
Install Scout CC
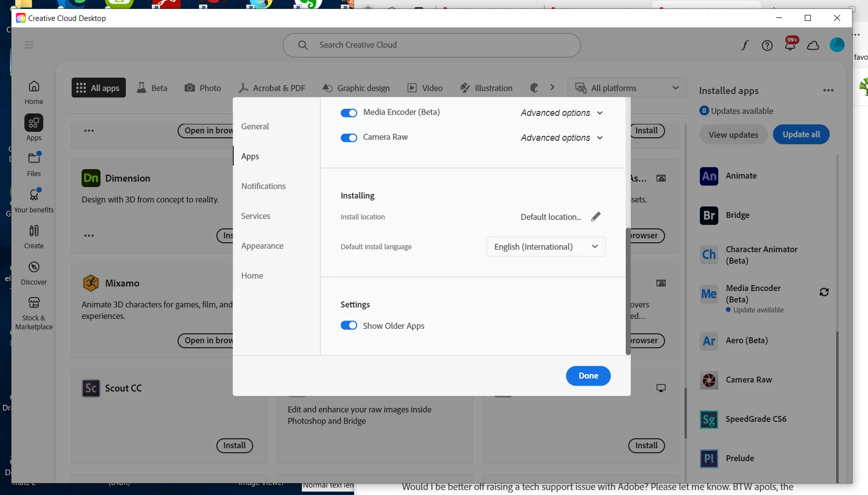pyautogui.click(x=234, y=446)
